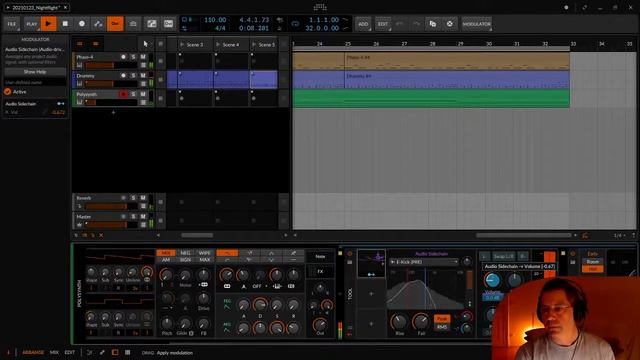The width and height of the screenshot is (640, 360).
Task: Open the MODULATOR menu in toolbar
Action: (477, 24)
